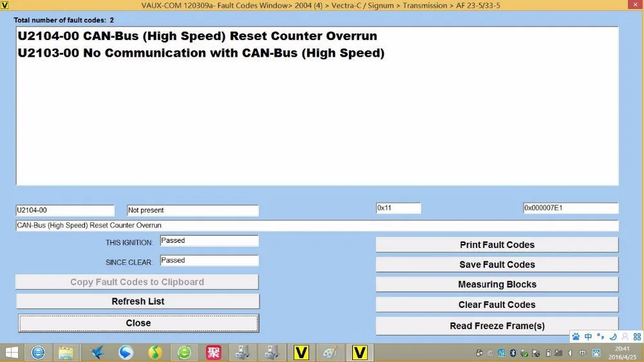Launch Internet Explorer from the taskbar
The height and width of the screenshot is (362, 644).
click(x=38, y=352)
